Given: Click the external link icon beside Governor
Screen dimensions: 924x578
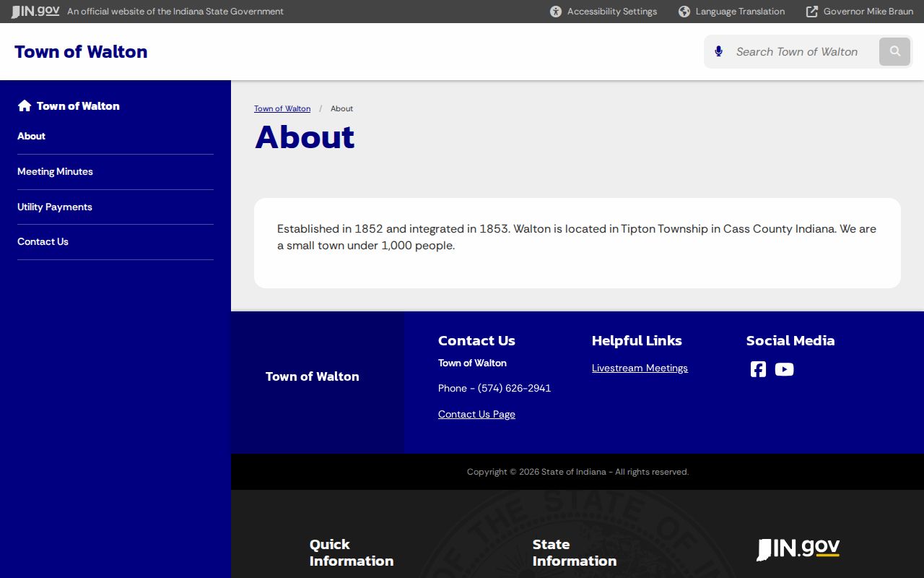Looking at the screenshot, I should 812,12.
